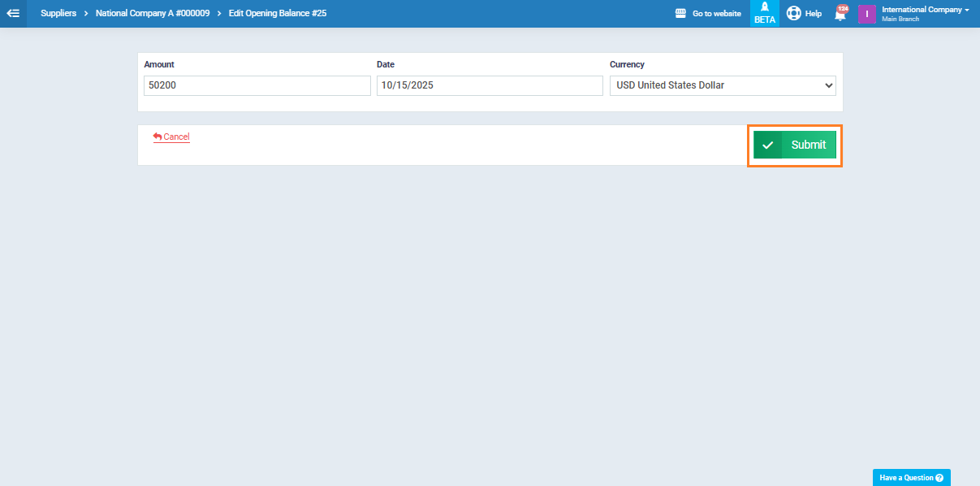The height and width of the screenshot is (486, 980).
Task: Click the Amount input field
Action: click(x=257, y=85)
